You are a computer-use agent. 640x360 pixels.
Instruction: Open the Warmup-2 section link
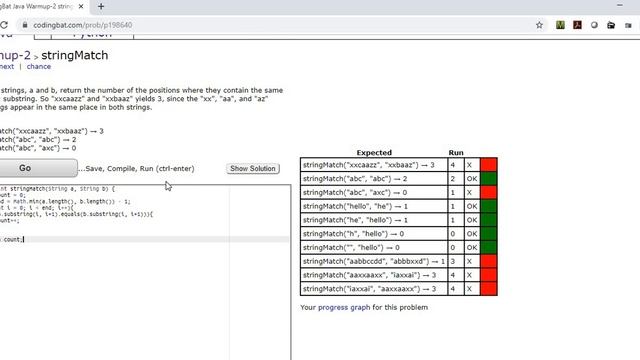click(15, 55)
